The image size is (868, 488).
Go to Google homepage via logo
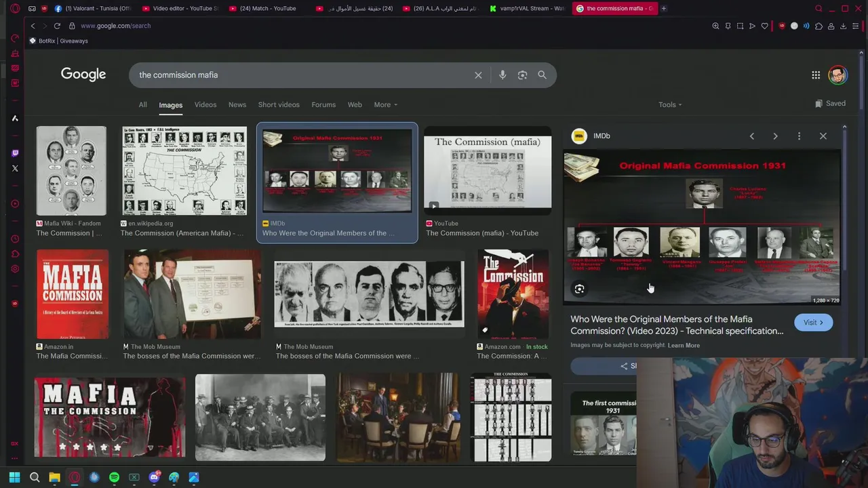[x=83, y=75]
